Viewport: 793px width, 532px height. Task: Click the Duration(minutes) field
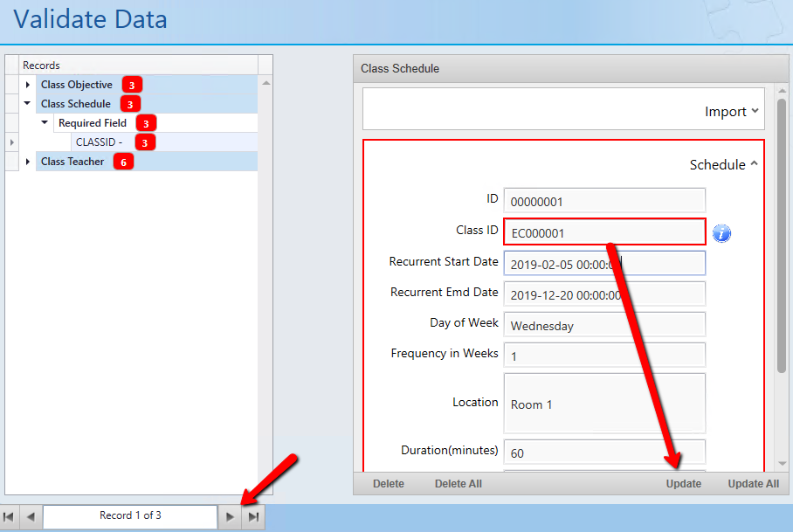pos(604,453)
